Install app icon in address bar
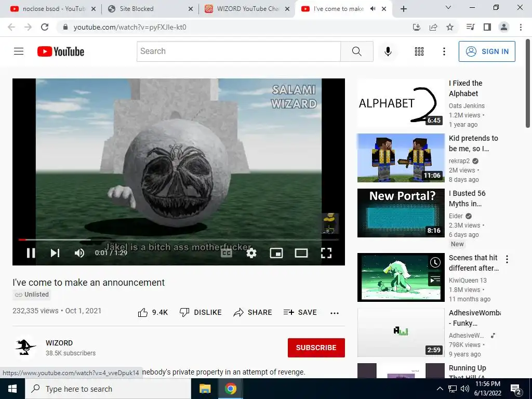The width and height of the screenshot is (532, 399). pos(417,27)
